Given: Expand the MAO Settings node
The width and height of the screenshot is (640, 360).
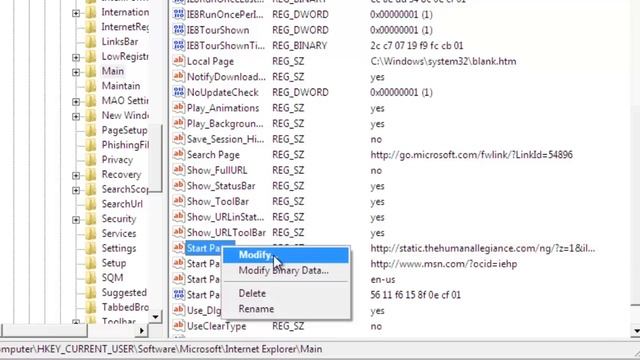Looking at the screenshot, I should tap(76, 102).
